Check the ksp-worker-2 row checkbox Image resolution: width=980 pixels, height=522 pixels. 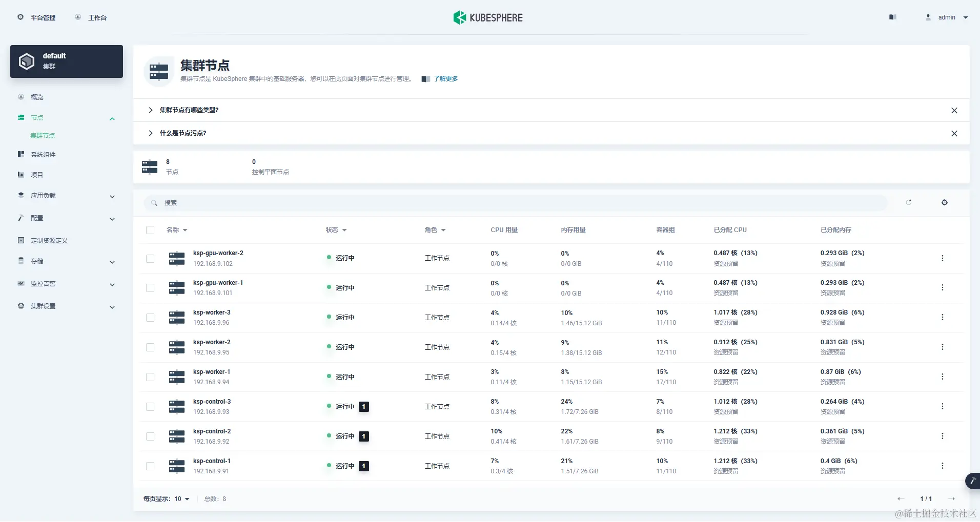(150, 347)
